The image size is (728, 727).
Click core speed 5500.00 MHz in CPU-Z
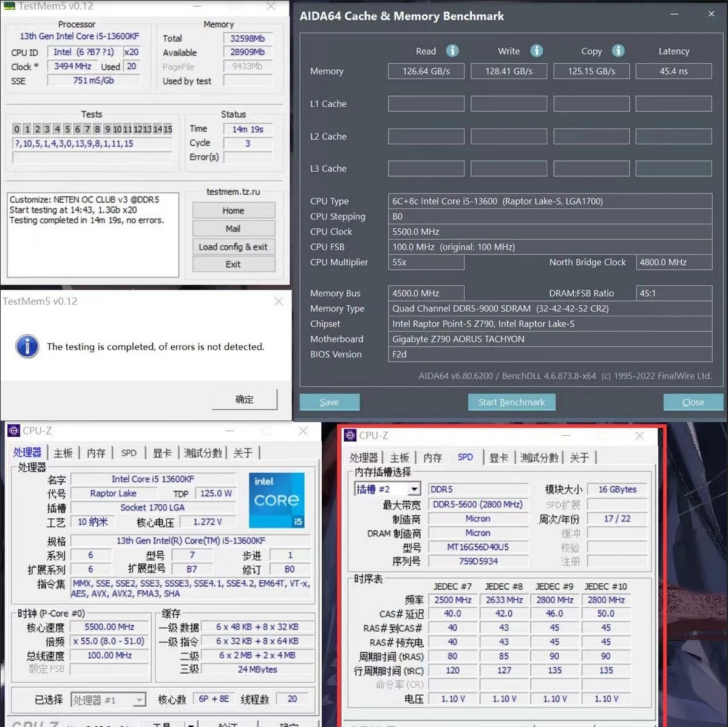point(109,627)
